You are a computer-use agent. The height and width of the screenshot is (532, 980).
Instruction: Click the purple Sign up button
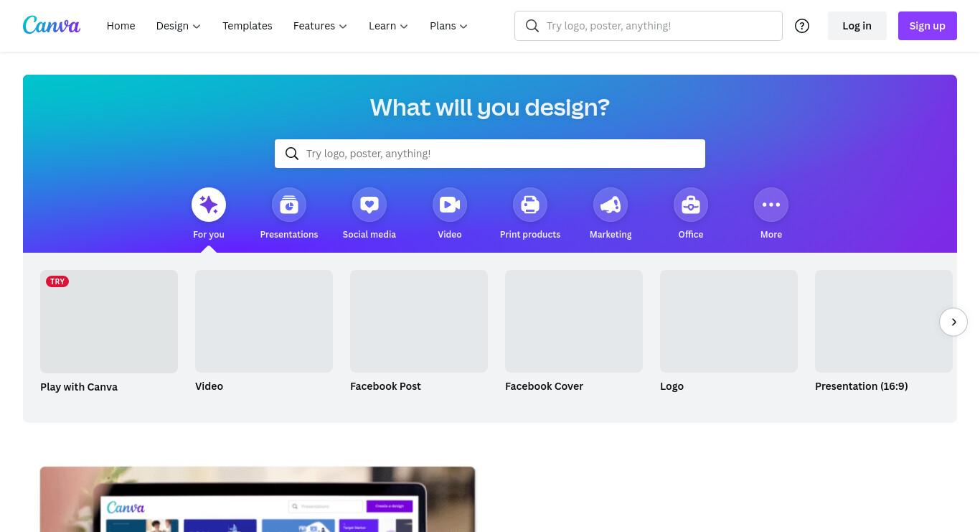[x=928, y=26]
